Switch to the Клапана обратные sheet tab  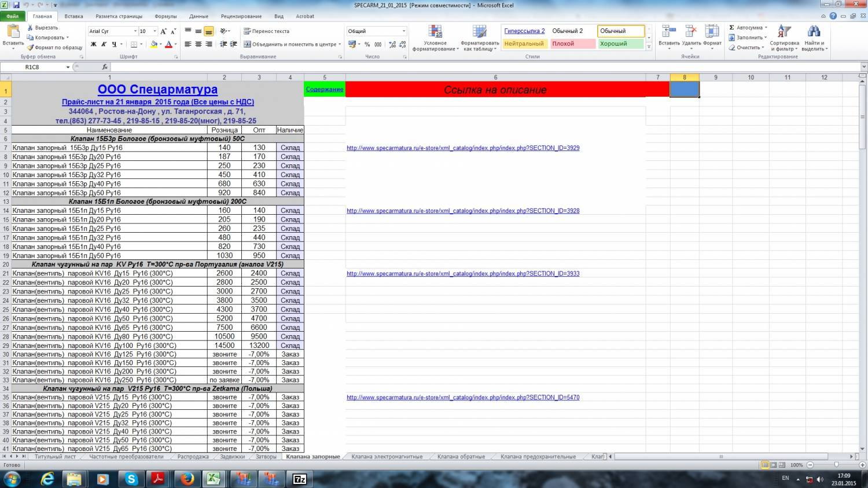coord(461,457)
